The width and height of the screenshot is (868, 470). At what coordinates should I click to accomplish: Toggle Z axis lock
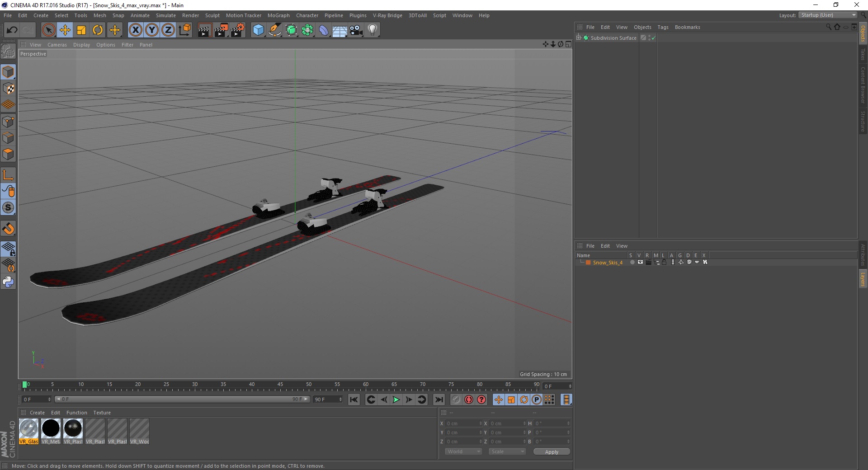[168, 30]
